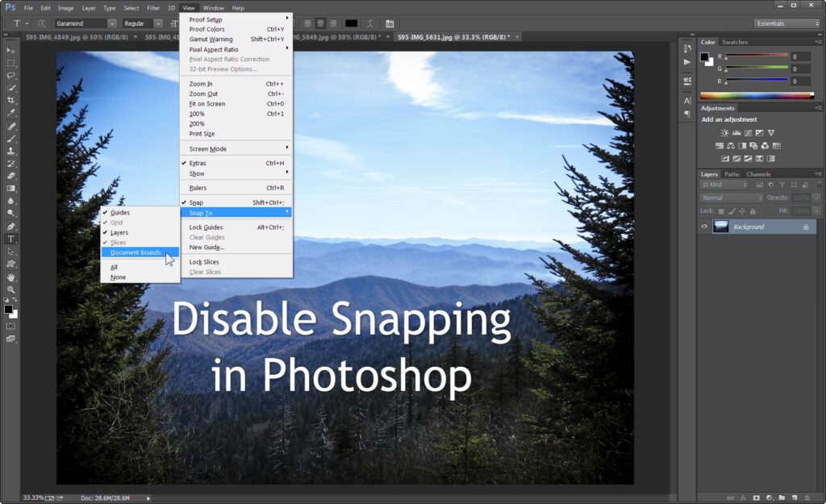Select the Lasso tool
Image resolution: width=826 pixels, height=504 pixels.
[x=11, y=75]
